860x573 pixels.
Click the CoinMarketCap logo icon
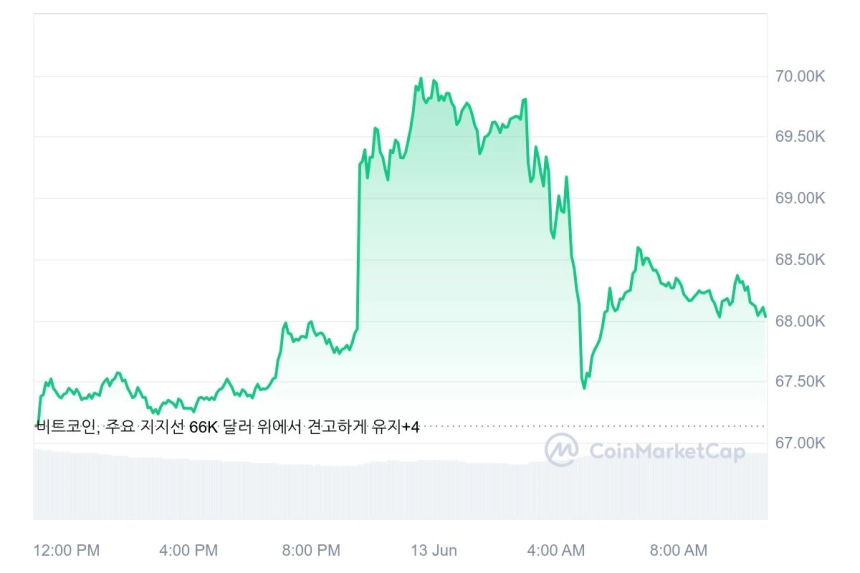[x=561, y=450]
